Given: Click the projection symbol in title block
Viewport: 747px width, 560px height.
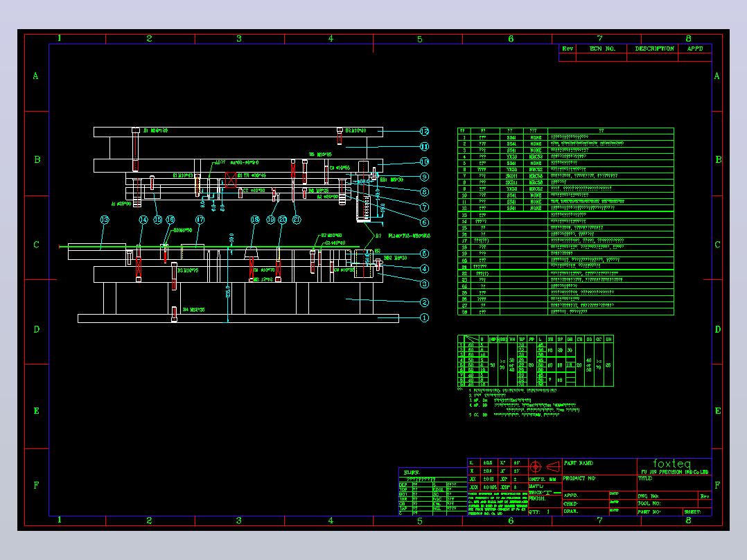Looking at the screenshot, I should [545, 467].
